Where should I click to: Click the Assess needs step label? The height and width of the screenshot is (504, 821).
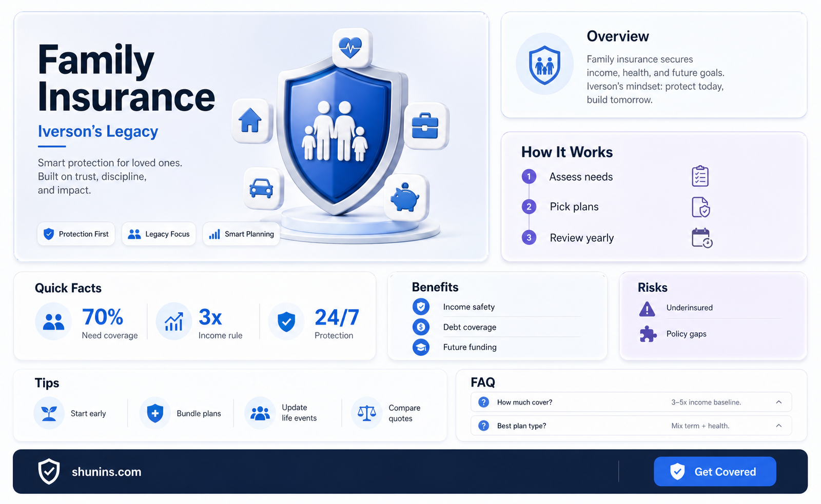[581, 177]
